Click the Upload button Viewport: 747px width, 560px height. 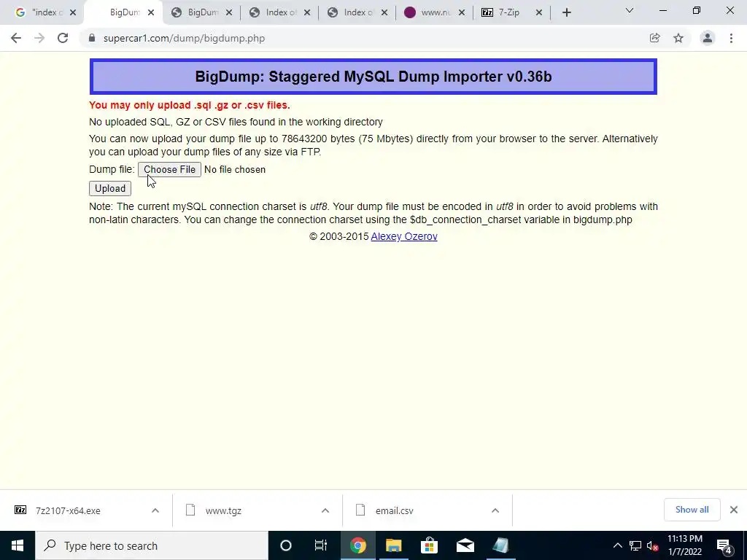tap(110, 189)
